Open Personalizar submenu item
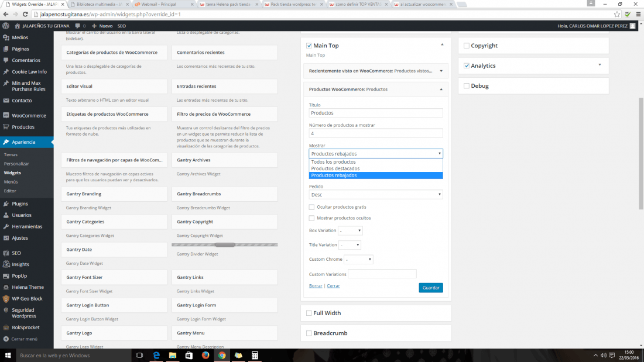The height and width of the screenshot is (362, 644). tap(16, 164)
